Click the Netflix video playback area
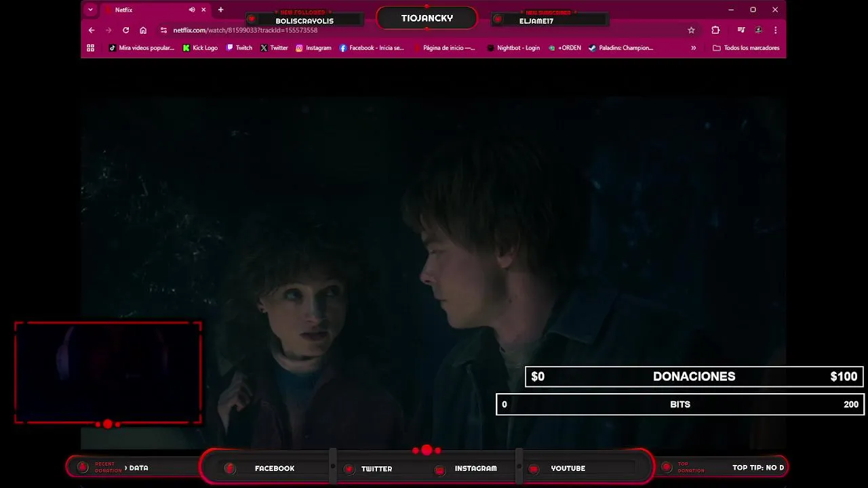Screen dimensions: 868x488 (x=433, y=254)
